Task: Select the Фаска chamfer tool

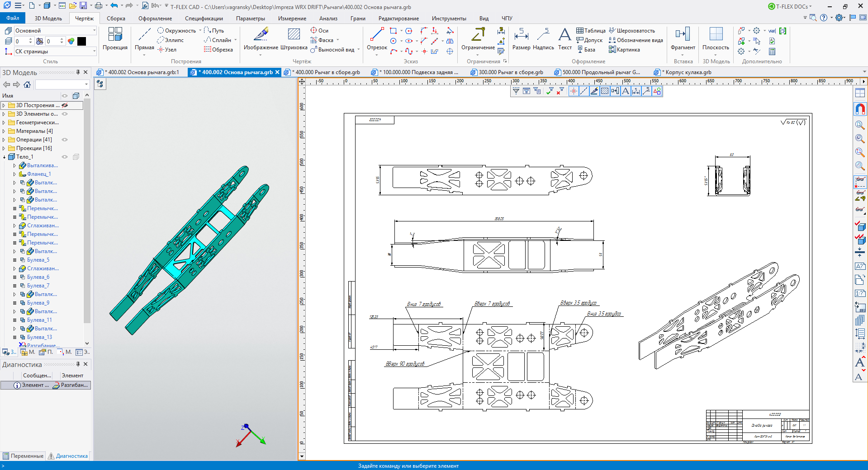Action: tap(322, 40)
